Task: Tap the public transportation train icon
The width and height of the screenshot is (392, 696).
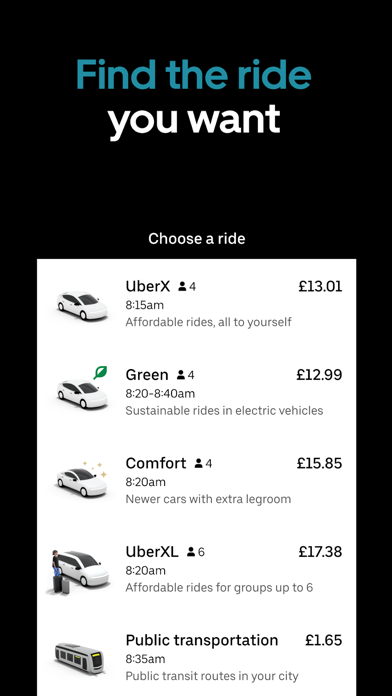Action: click(80, 658)
